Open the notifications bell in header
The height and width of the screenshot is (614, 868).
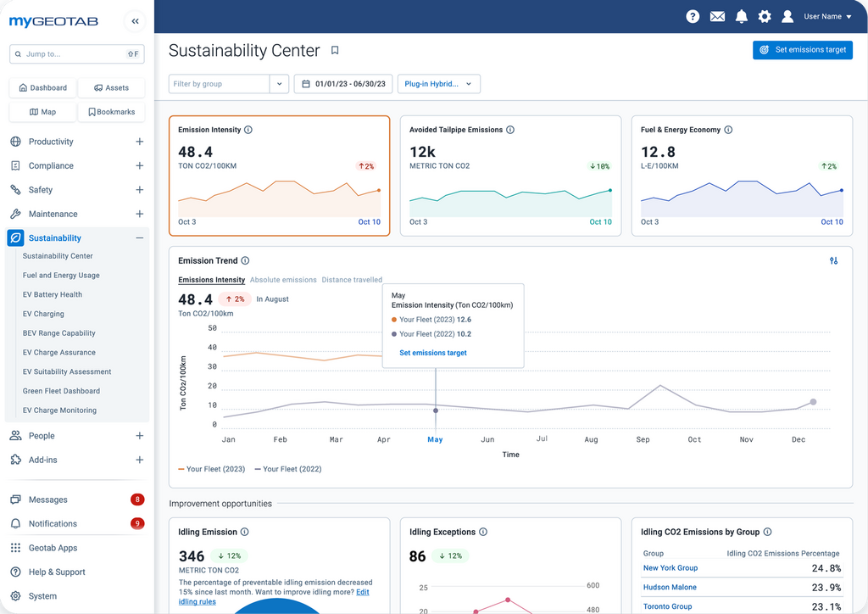click(742, 16)
